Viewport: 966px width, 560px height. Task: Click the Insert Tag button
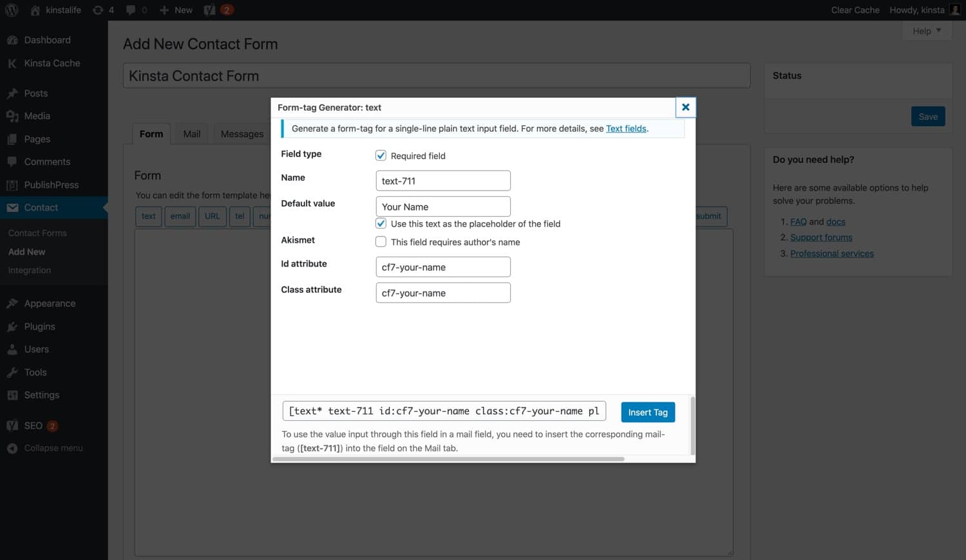coord(648,411)
